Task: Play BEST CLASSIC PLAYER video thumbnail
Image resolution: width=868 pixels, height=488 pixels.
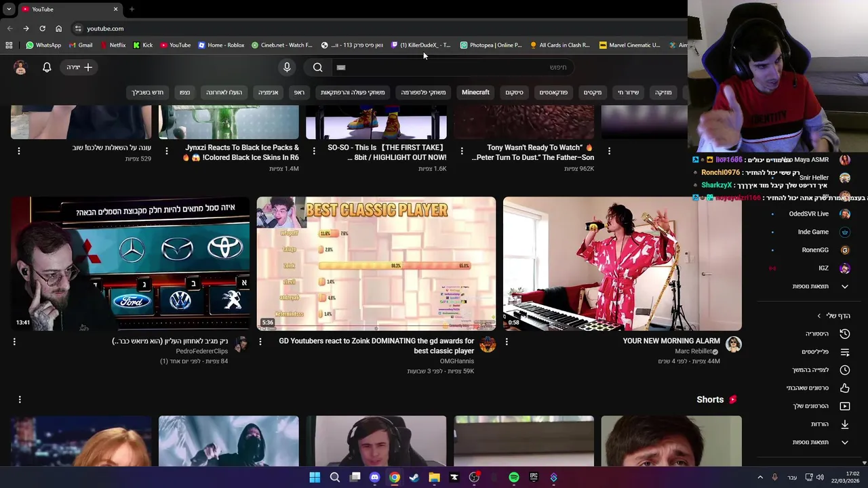Action: coord(376,264)
